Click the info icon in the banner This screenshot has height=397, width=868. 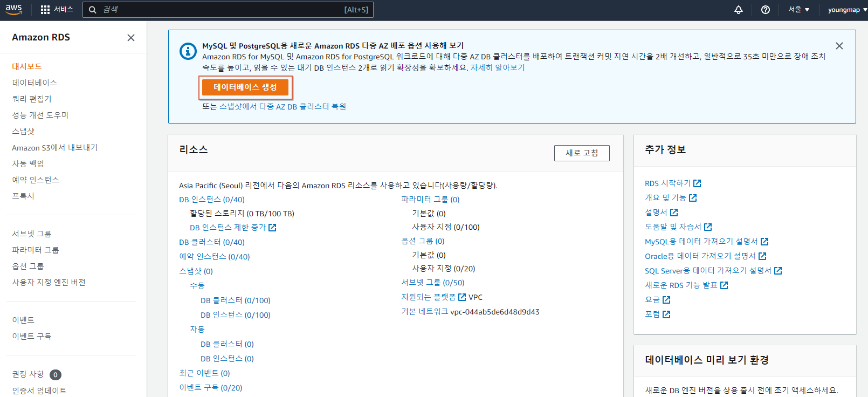[188, 51]
